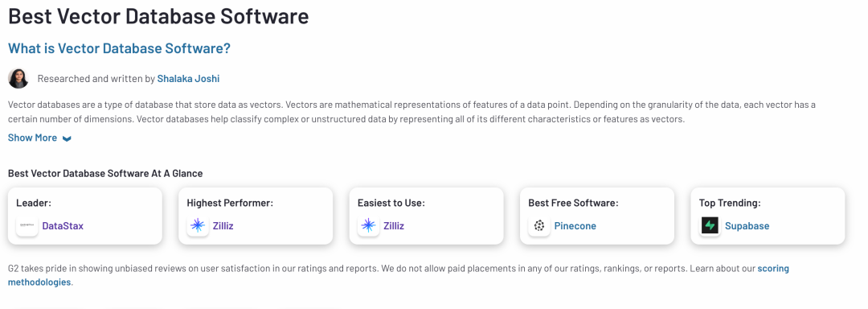This screenshot has width=868, height=309.
Task: Click the Leader card label
Action: coord(34,203)
